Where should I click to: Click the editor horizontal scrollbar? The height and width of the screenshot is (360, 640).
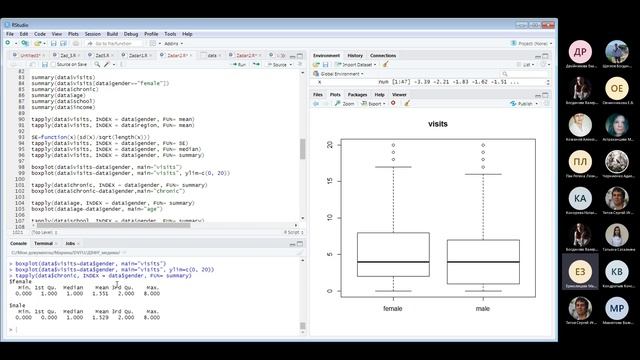(x=113, y=225)
